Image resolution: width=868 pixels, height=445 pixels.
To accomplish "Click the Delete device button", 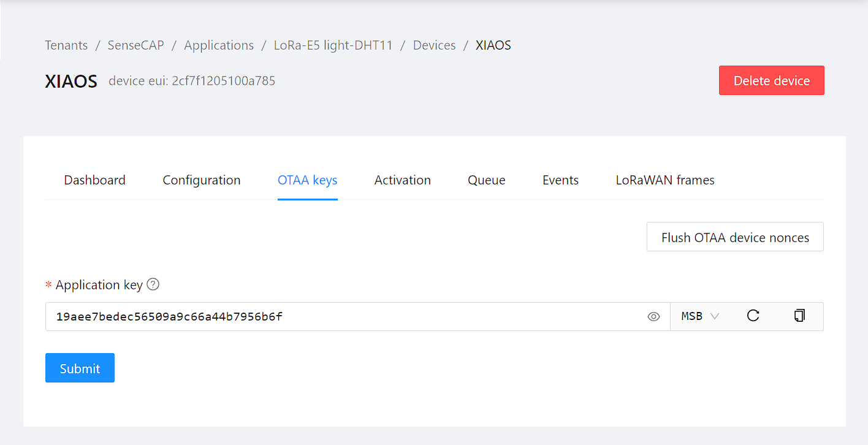I will [x=772, y=80].
